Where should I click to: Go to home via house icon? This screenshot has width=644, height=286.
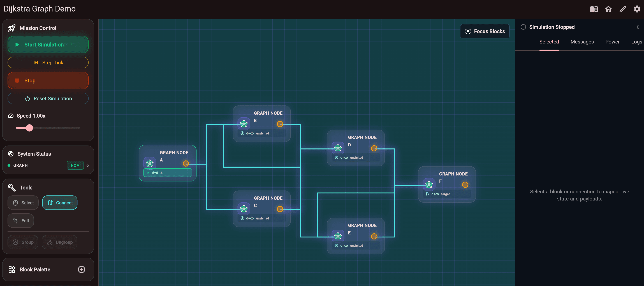pos(608,9)
